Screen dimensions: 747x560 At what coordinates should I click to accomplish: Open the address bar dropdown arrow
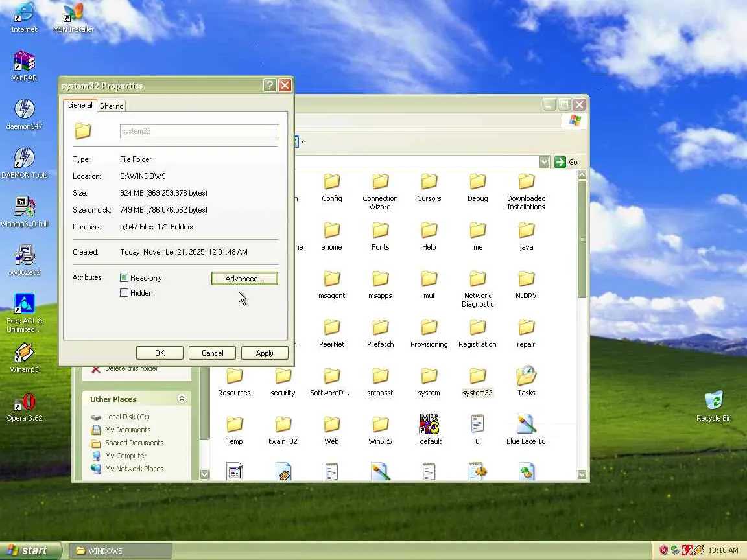click(x=544, y=162)
